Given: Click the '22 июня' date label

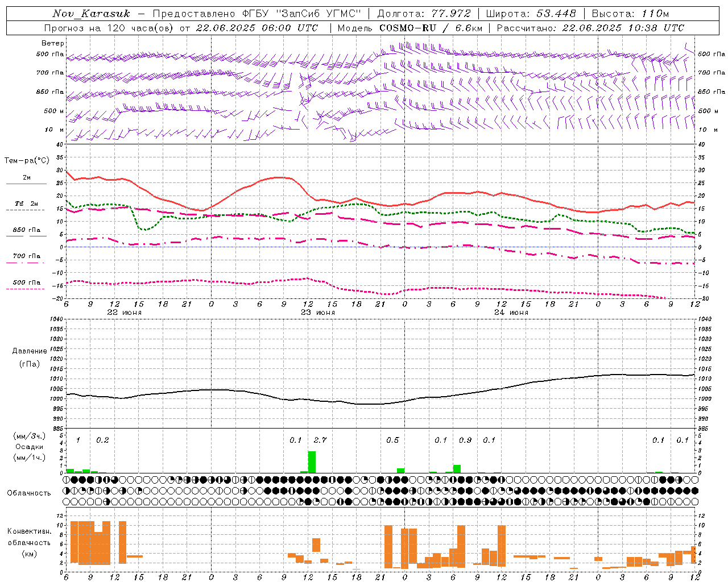Looking at the screenshot, I should (124, 313).
